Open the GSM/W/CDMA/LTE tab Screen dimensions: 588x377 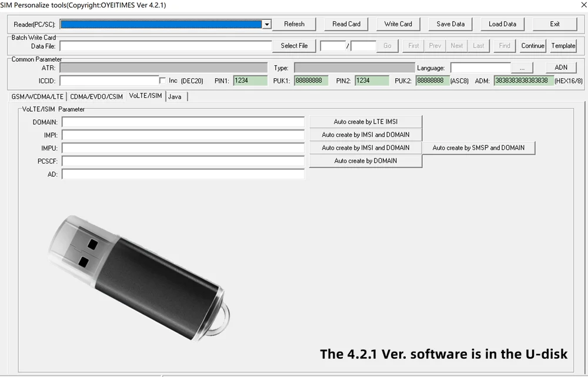click(37, 96)
